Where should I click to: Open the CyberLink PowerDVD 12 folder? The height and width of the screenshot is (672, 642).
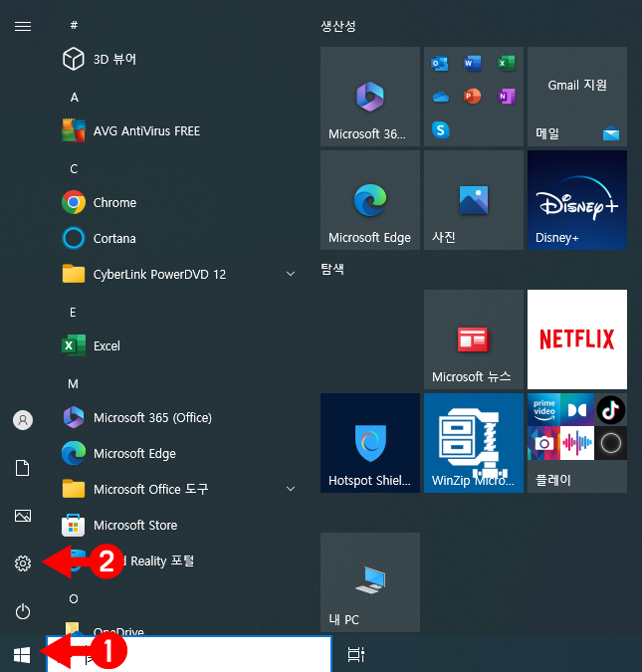(144, 275)
